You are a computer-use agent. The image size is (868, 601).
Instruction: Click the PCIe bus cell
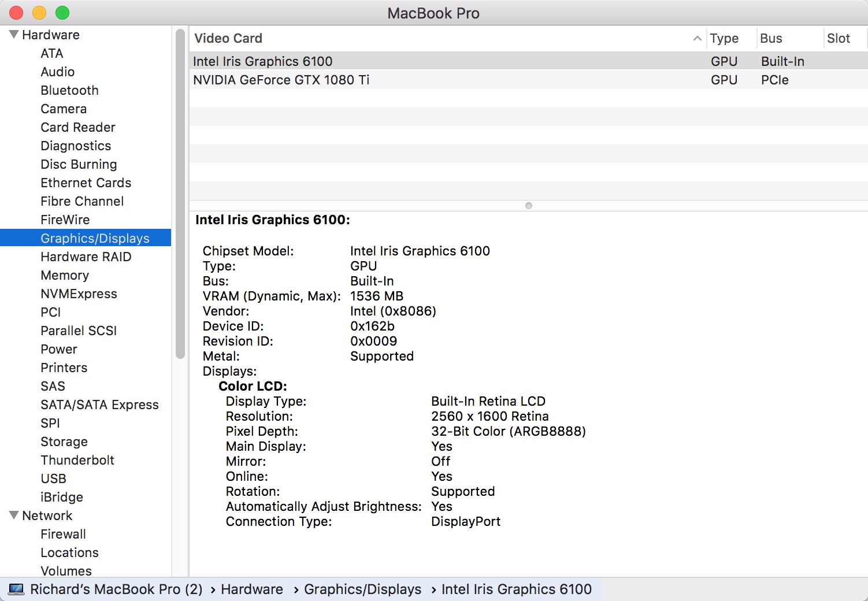coord(775,80)
